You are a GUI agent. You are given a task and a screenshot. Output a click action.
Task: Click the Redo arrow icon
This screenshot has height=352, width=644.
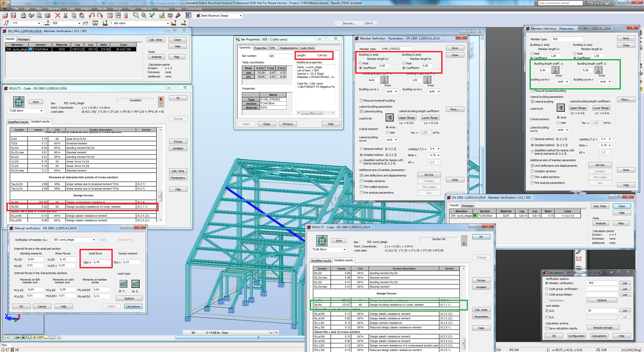[x=100, y=16]
